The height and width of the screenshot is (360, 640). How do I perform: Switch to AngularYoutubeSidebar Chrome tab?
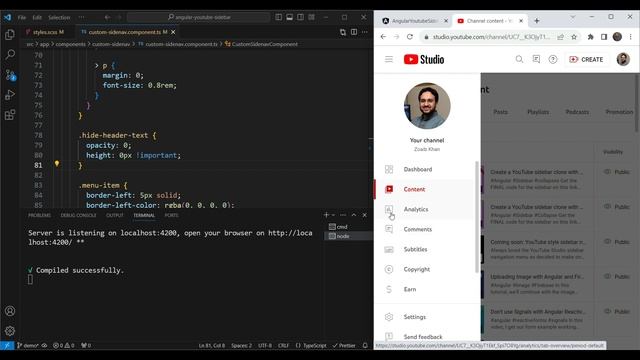[414, 21]
